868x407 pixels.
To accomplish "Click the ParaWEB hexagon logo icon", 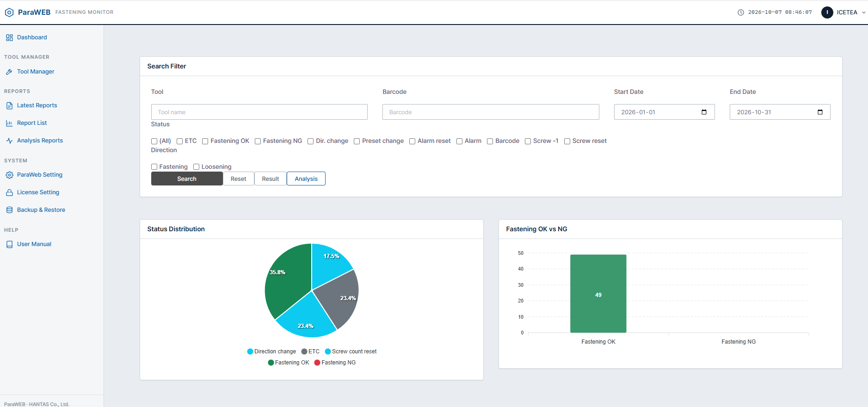I will click(x=9, y=12).
